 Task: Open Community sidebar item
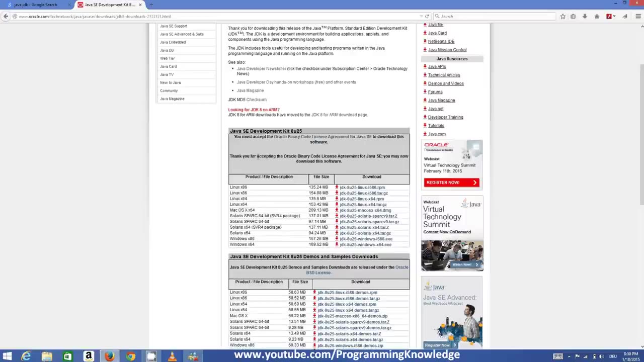169,91
